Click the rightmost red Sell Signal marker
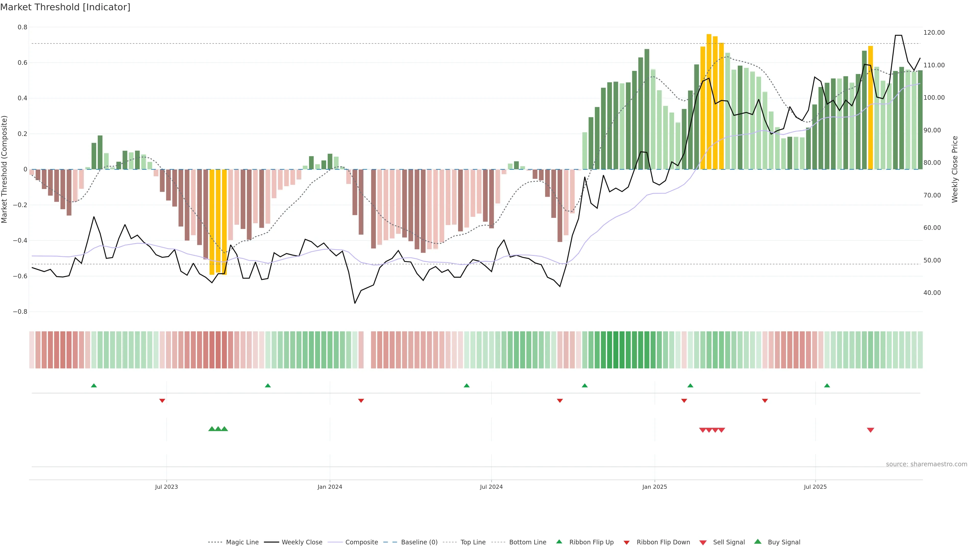 (871, 430)
